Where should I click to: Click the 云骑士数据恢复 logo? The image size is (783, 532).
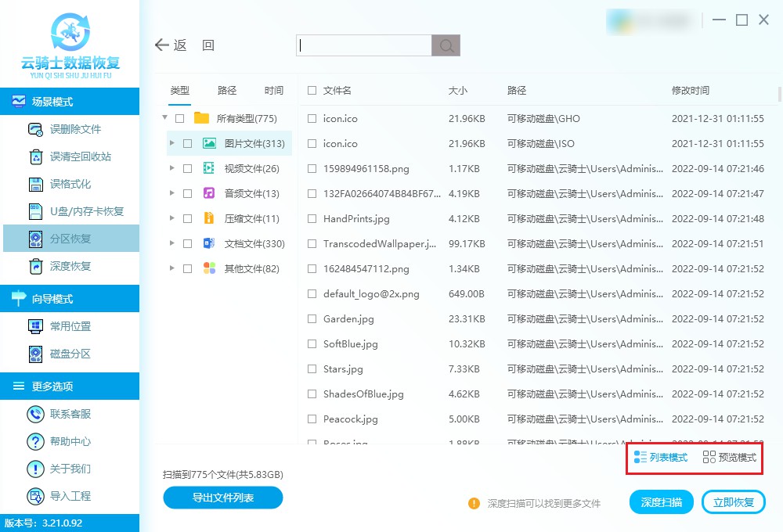(70, 46)
